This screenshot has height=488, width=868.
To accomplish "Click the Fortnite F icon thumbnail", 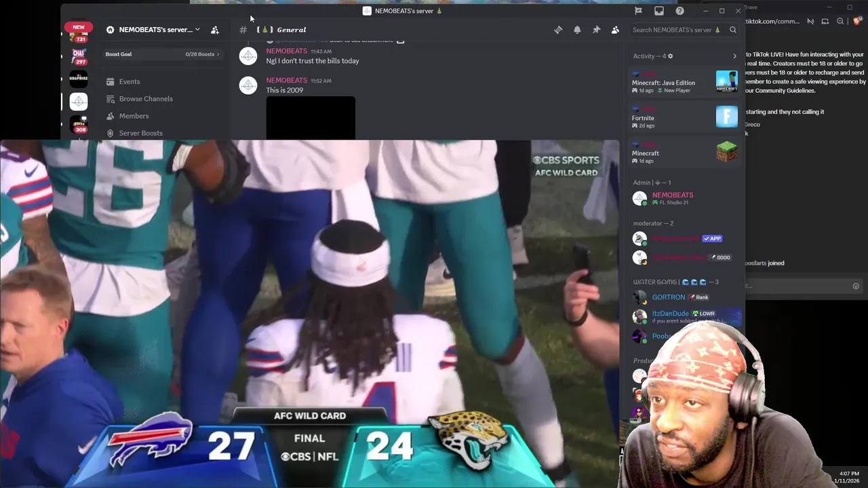I will pyautogui.click(x=727, y=117).
